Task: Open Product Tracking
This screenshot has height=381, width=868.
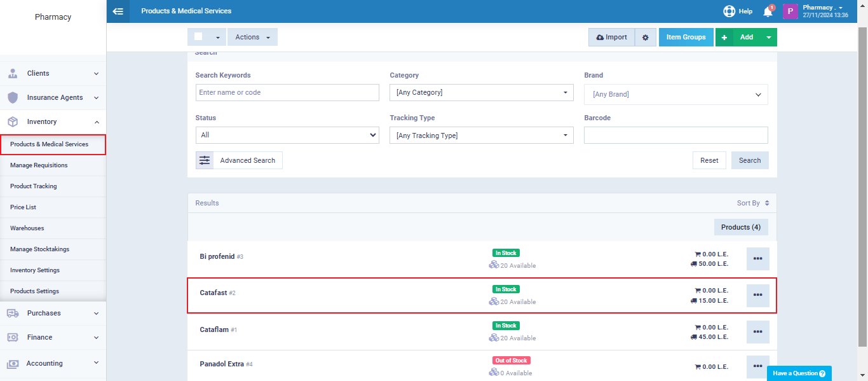Action: click(x=53, y=186)
